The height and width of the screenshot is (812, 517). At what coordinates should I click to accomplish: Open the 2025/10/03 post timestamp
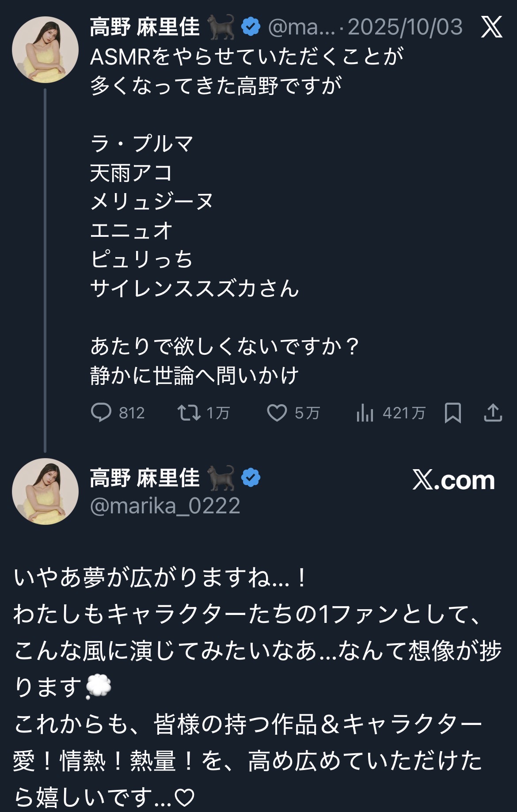405,27
